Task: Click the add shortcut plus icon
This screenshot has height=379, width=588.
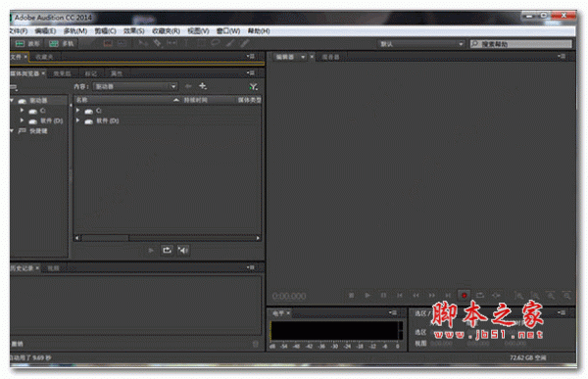Action: (x=203, y=86)
